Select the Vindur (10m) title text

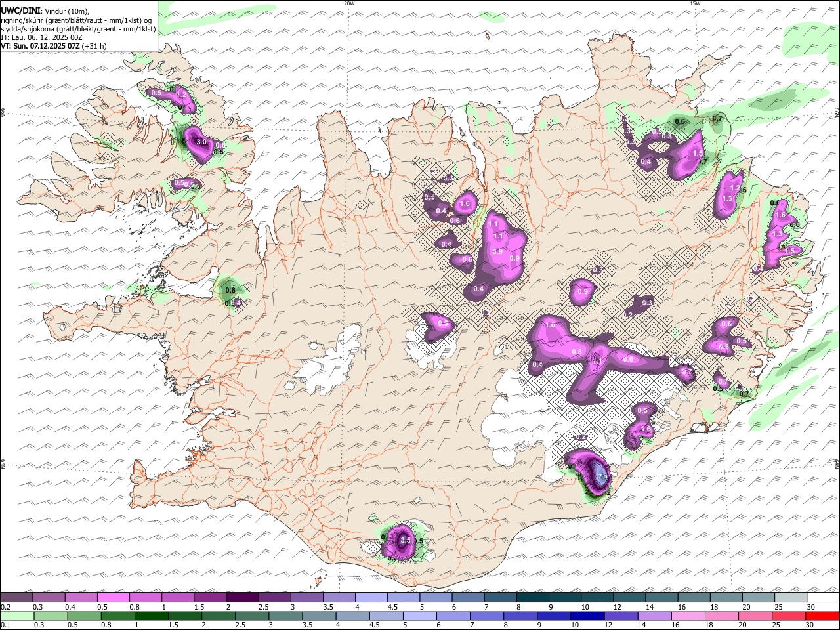click(x=66, y=10)
